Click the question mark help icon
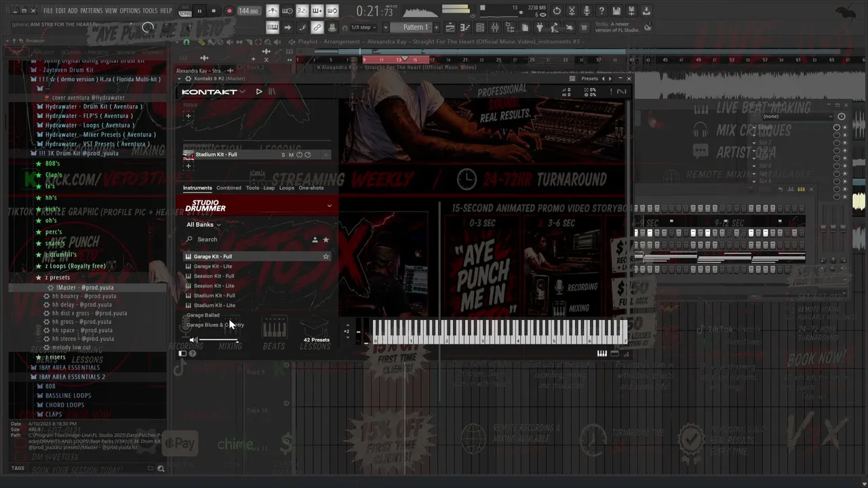This screenshot has height=488, width=868. (601, 11)
